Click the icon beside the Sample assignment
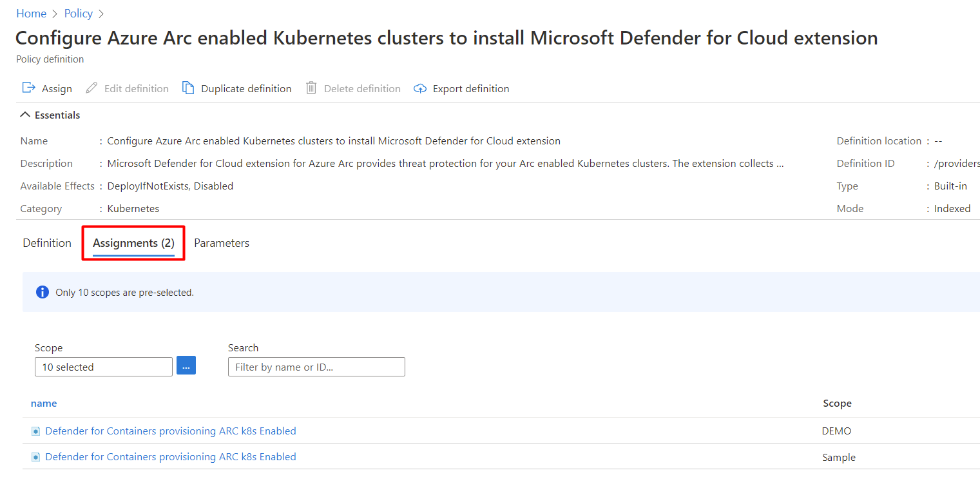The width and height of the screenshot is (980, 477). [36, 457]
